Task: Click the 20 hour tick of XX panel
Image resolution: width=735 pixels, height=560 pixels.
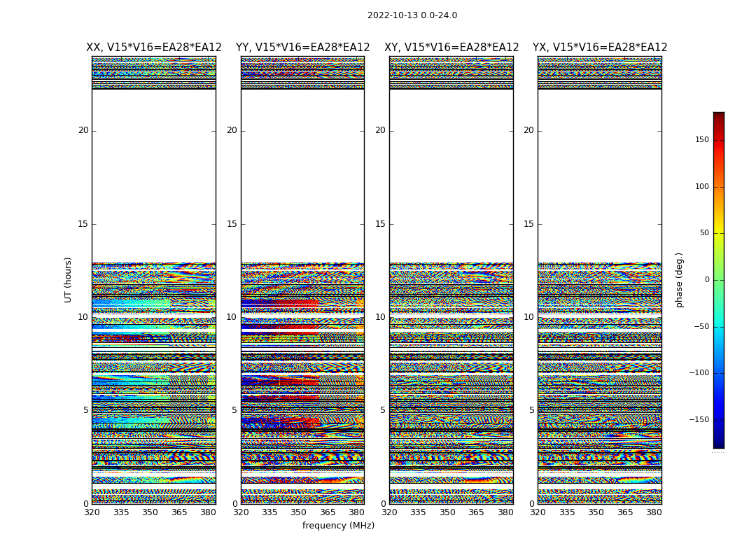Action: (x=83, y=130)
